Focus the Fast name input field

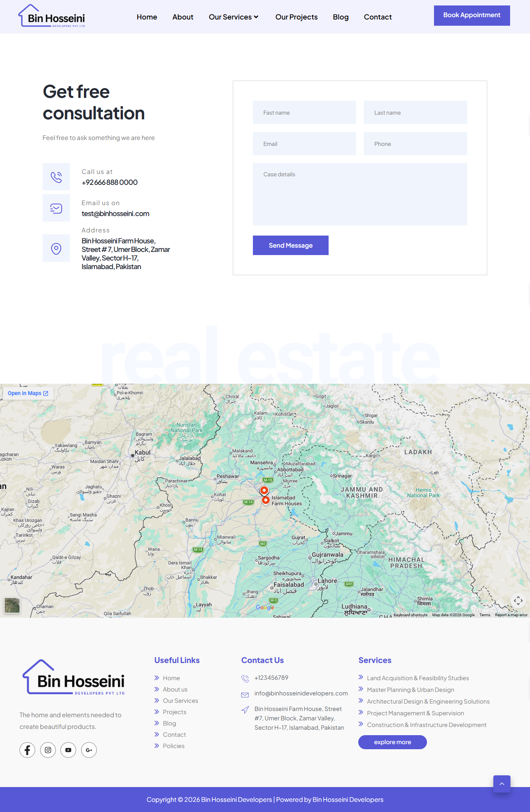pos(304,113)
